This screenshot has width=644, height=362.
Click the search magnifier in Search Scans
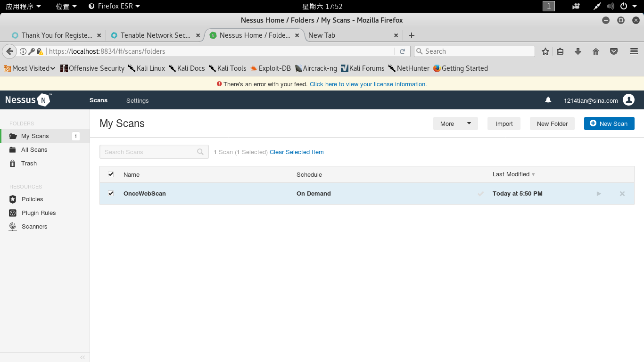point(200,152)
